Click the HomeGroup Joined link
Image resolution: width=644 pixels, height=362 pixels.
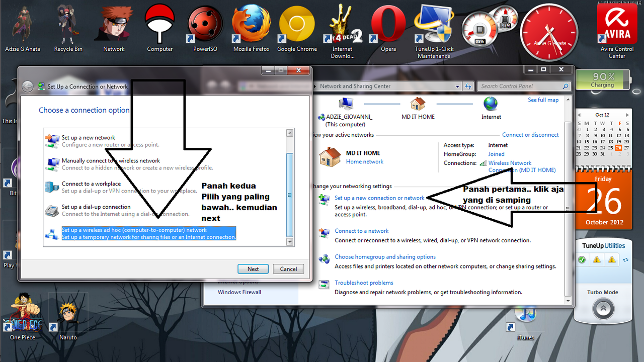click(x=496, y=154)
